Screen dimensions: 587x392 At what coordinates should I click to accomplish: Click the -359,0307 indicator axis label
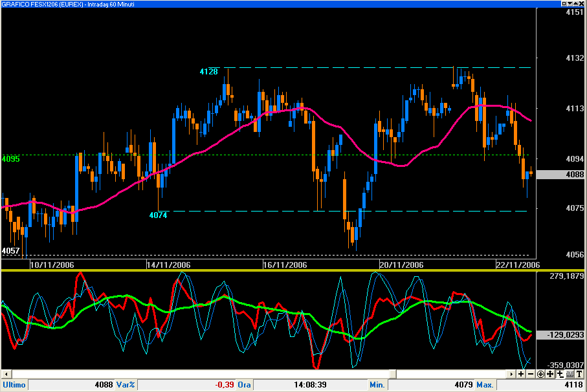[566, 365]
